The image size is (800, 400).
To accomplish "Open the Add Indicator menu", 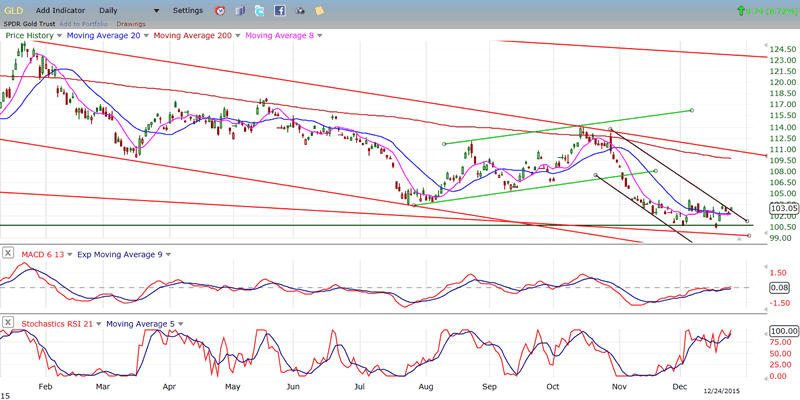I will point(67,10).
